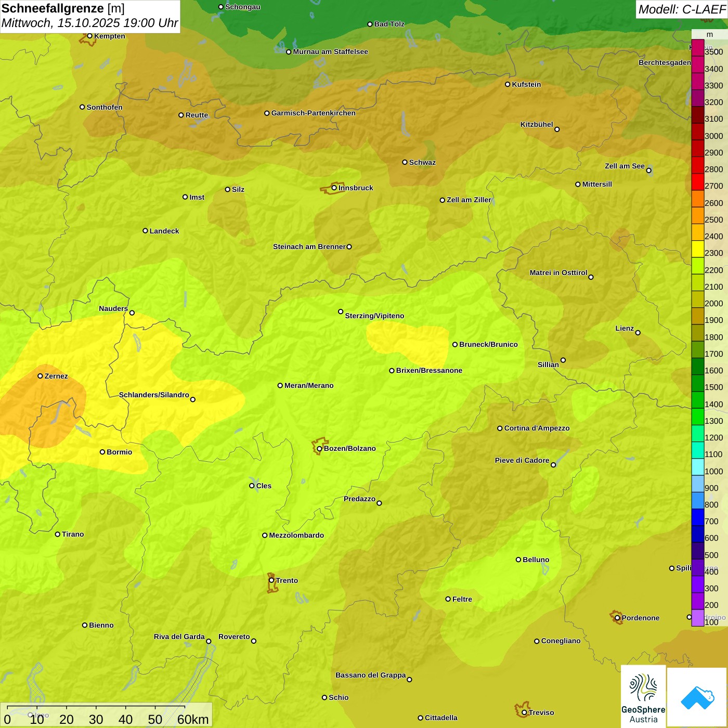Click the 'Sillian' label
The width and height of the screenshot is (728, 728).
click(x=548, y=365)
